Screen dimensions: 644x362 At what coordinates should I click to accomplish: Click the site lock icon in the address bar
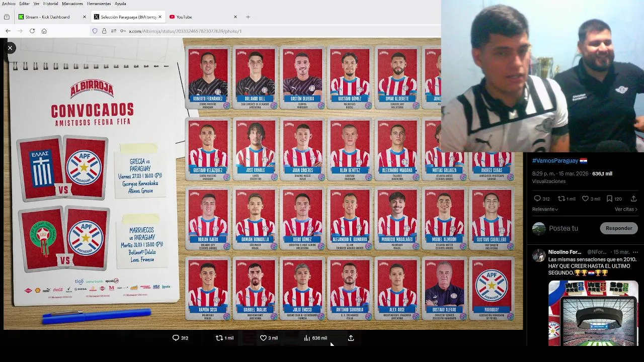click(104, 31)
